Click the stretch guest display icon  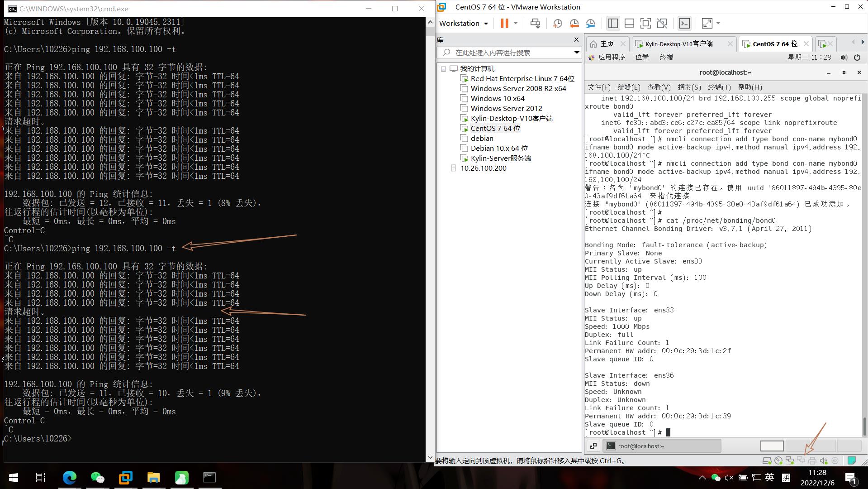707,24
